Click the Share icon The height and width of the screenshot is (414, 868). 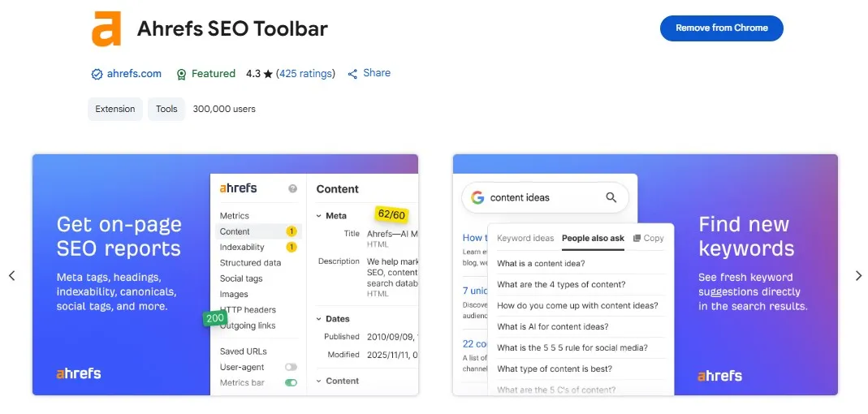coord(352,74)
